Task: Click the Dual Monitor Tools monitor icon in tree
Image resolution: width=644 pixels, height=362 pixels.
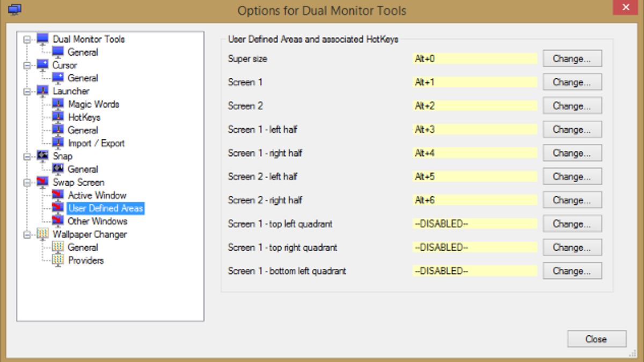Action: pos(43,40)
